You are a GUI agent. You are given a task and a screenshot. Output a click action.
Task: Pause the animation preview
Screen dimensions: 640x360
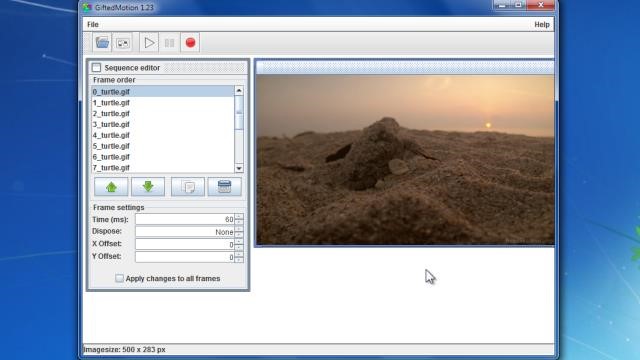(x=169, y=42)
